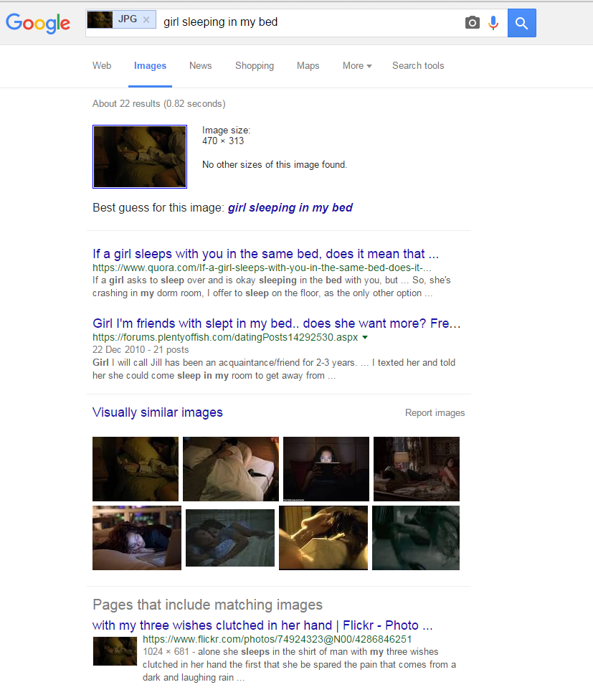Click '22 Dec 2010 - 21 posts' text

point(141,349)
